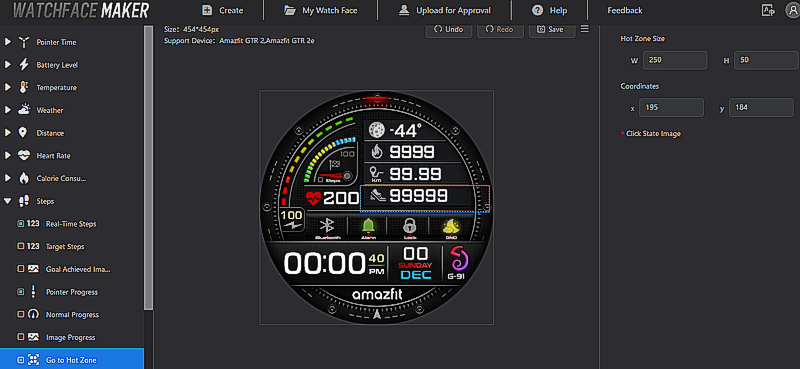The width and height of the screenshot is (800, 369).
Task: Open the language switch icon
Action: point(767,10)
